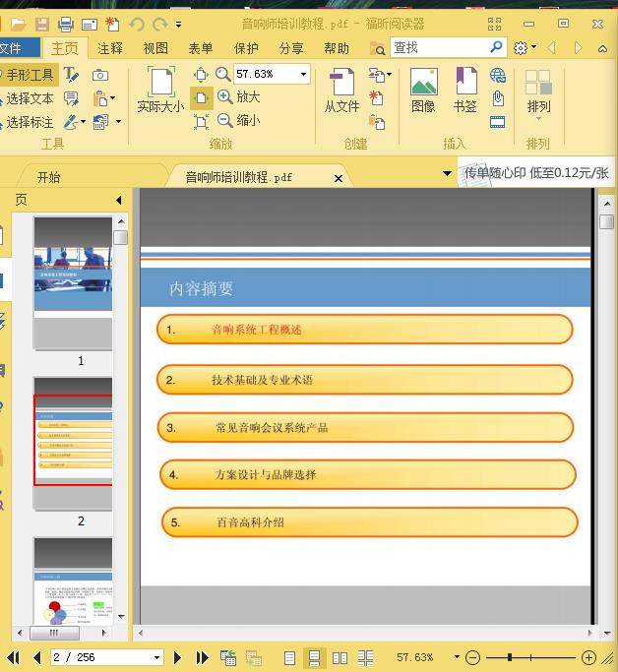Click the typewriter text tool icon
This screenshot has height=672, width=618.
(x=71, y=75)
